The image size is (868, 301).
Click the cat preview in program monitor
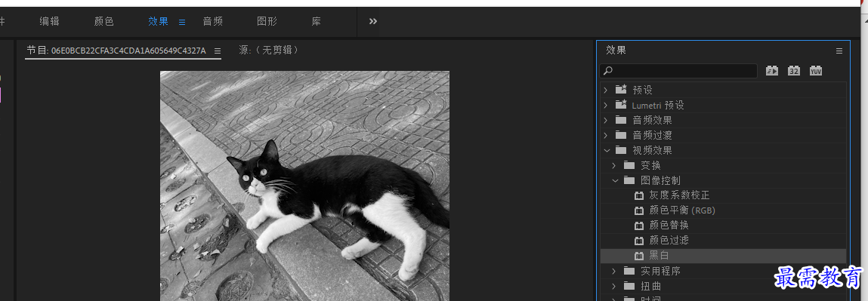pos(304,186)
